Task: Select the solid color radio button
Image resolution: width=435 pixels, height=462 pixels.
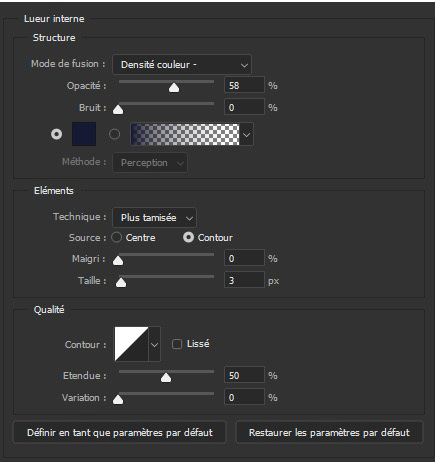Action: 56,134
